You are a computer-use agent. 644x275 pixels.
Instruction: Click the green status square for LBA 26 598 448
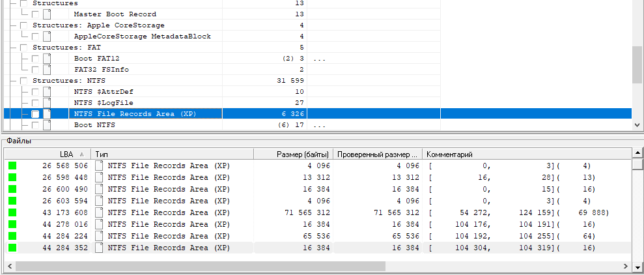coord(12,178)
